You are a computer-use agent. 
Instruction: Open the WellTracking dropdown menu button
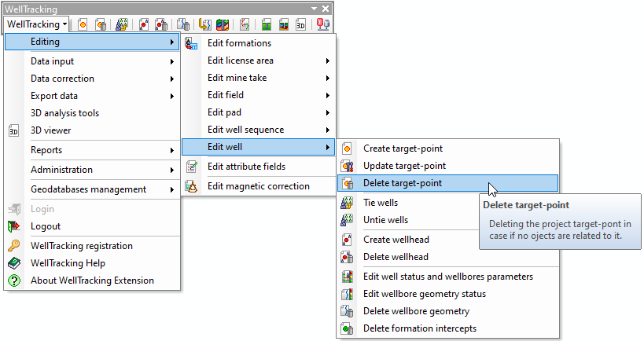[36, 24]
